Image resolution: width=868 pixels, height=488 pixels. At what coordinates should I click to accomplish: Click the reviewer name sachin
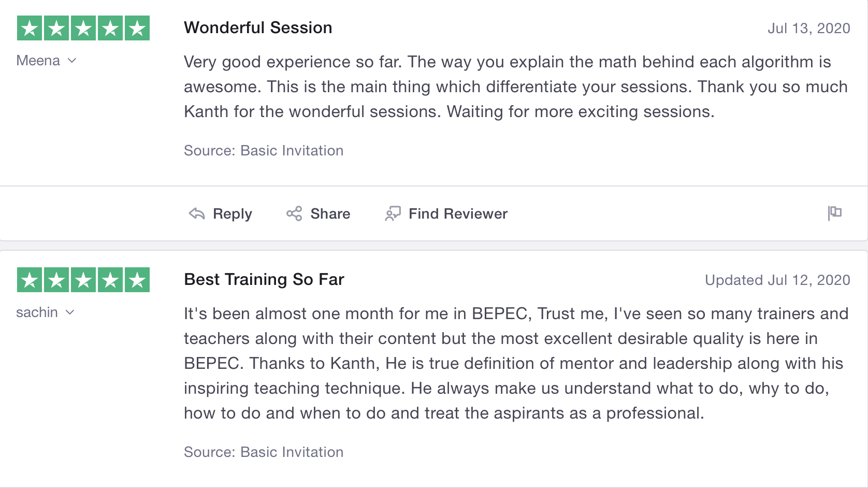(x=37, y=312)
